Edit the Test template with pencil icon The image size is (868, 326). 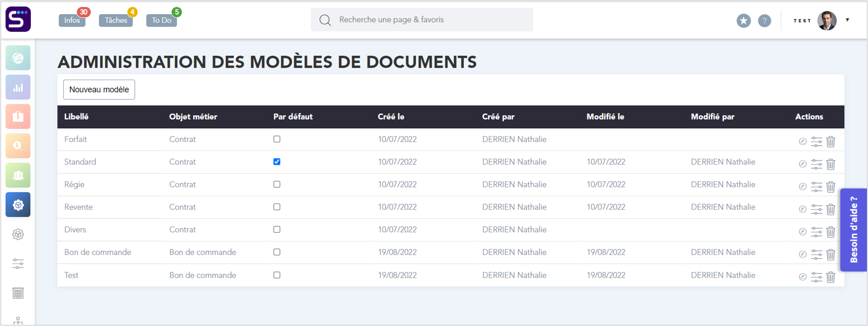pos(803,277)
